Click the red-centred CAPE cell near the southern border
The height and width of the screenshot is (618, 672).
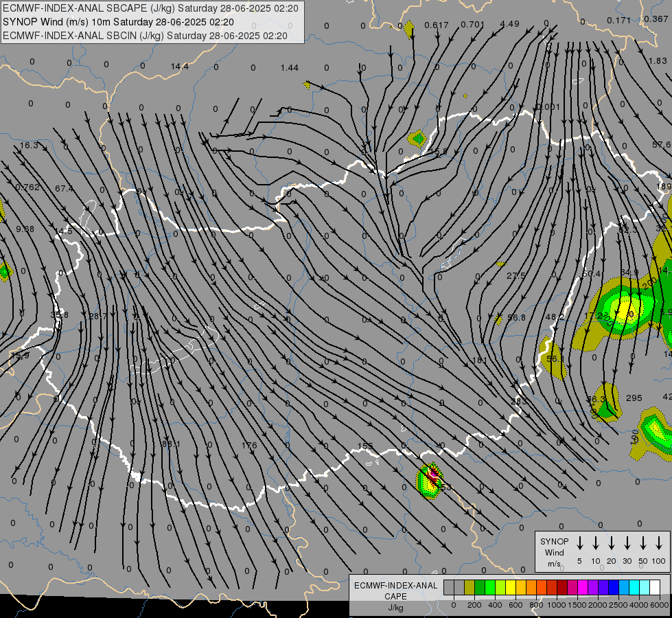coord(430,481)
